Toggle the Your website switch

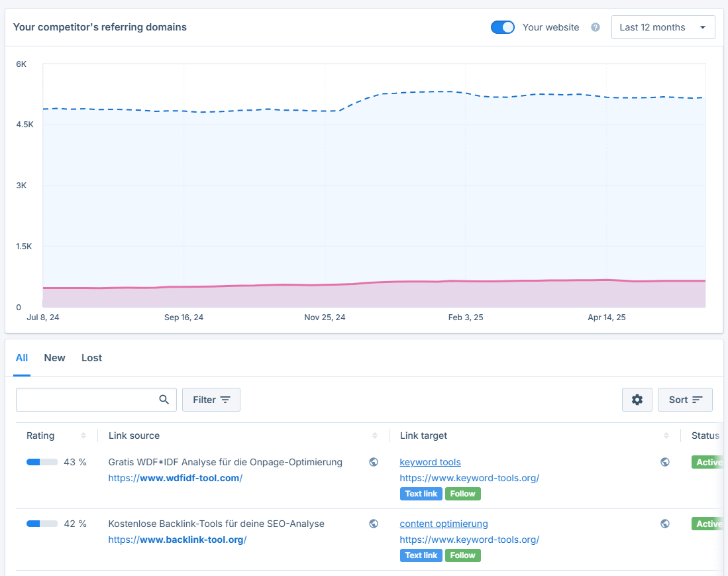click(x=503, y=28)
